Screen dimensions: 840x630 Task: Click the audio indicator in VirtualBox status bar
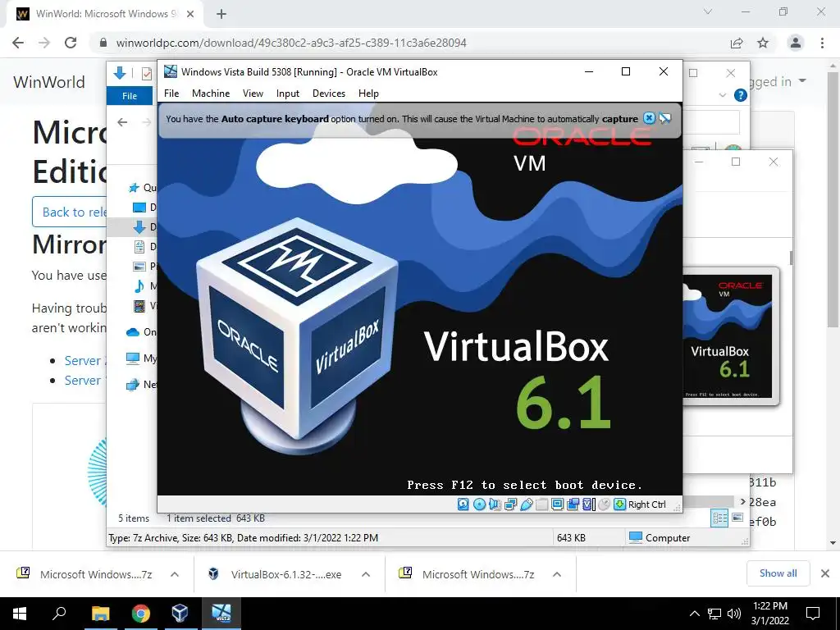pyautogui.click(x=495, y=504)
